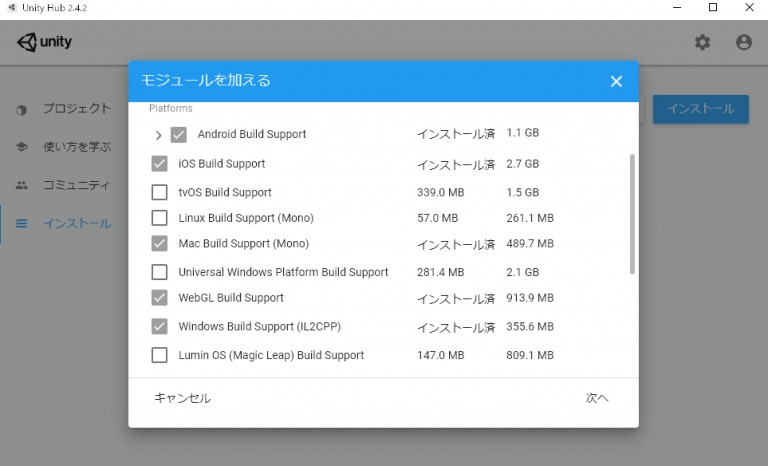Click the dialog title モジュールを加える

pos(206,80)
